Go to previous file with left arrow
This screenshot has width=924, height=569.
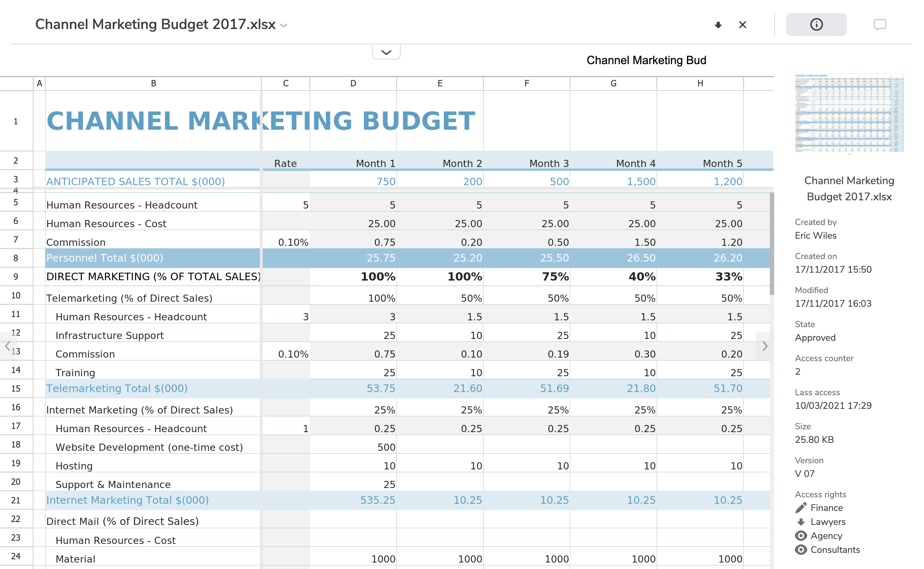tap(7, 346)
